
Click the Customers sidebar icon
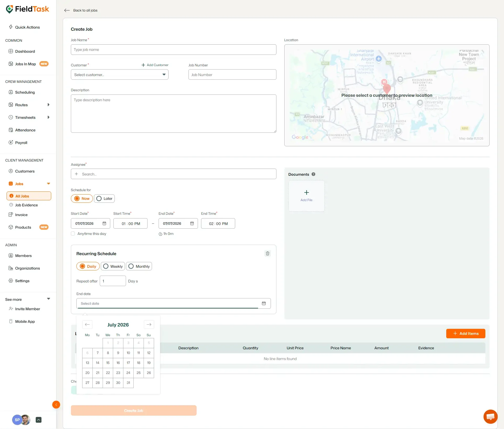[11, 171]
